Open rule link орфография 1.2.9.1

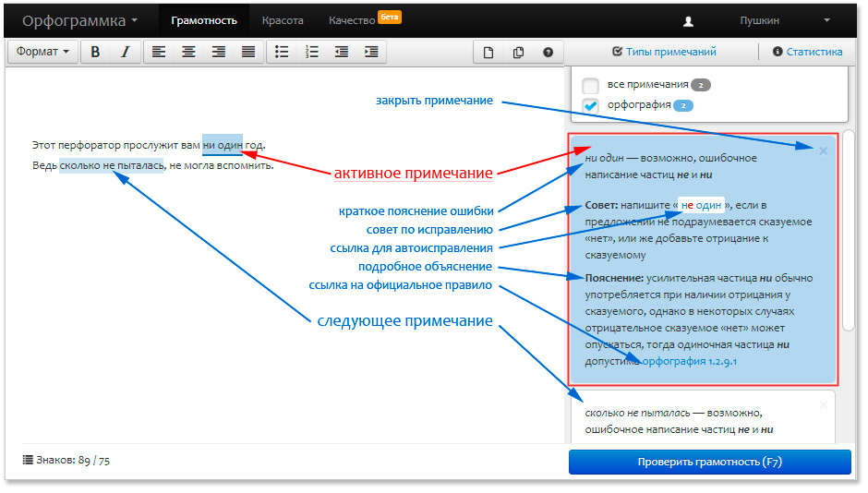[x=689, y=361]
